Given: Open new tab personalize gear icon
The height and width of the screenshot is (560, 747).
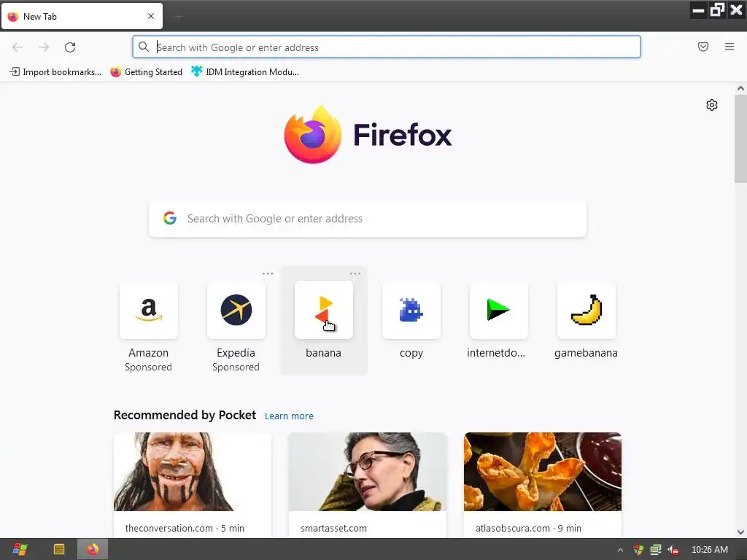Looking at the screenshot, I should [712, 105].
